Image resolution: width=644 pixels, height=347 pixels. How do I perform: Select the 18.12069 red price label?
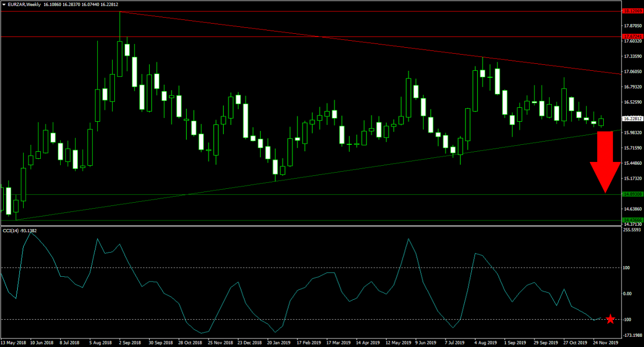(x=632, y=10)
